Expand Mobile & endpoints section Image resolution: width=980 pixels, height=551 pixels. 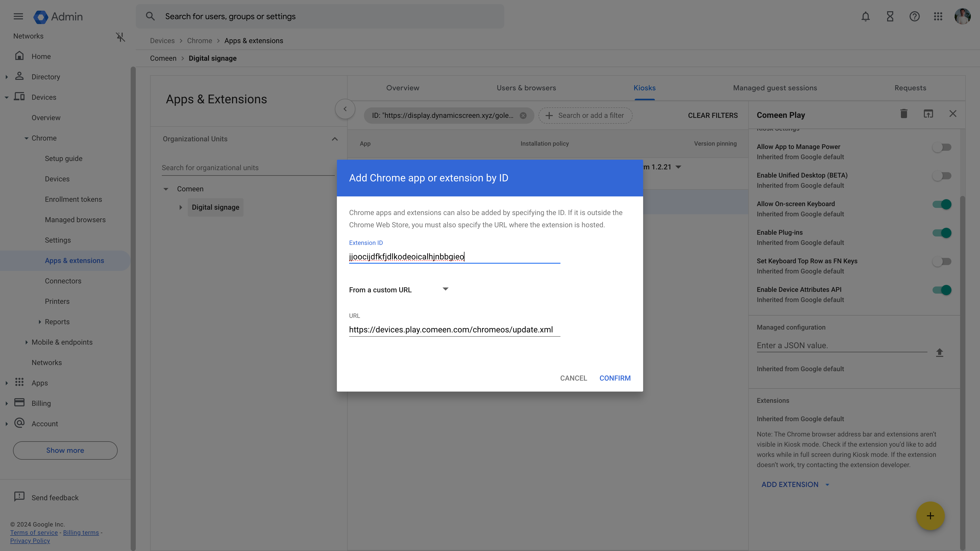pos(26,342)
